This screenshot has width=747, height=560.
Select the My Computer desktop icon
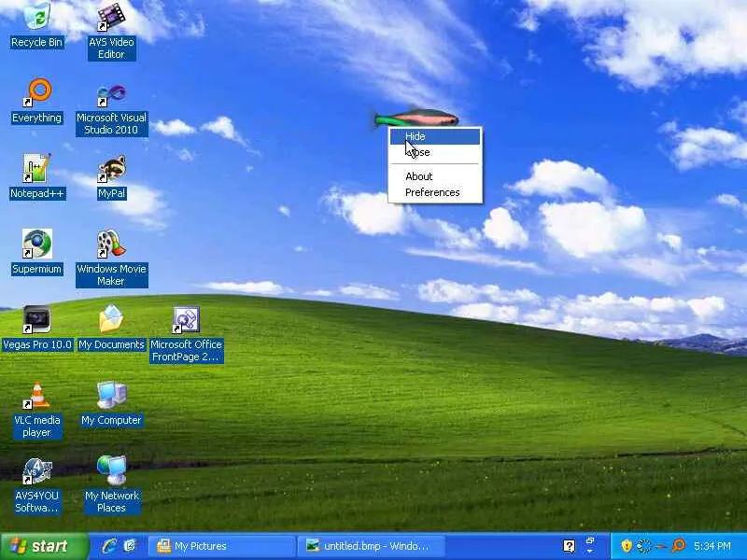point(111,404)
